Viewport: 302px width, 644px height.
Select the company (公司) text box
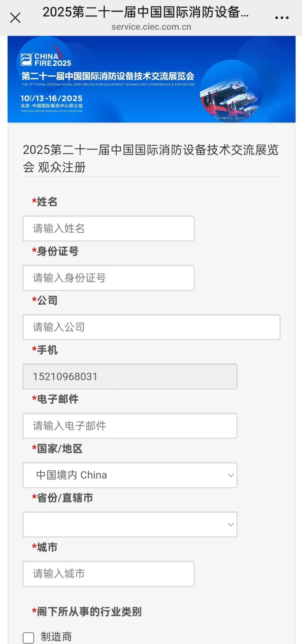[151, 327]
